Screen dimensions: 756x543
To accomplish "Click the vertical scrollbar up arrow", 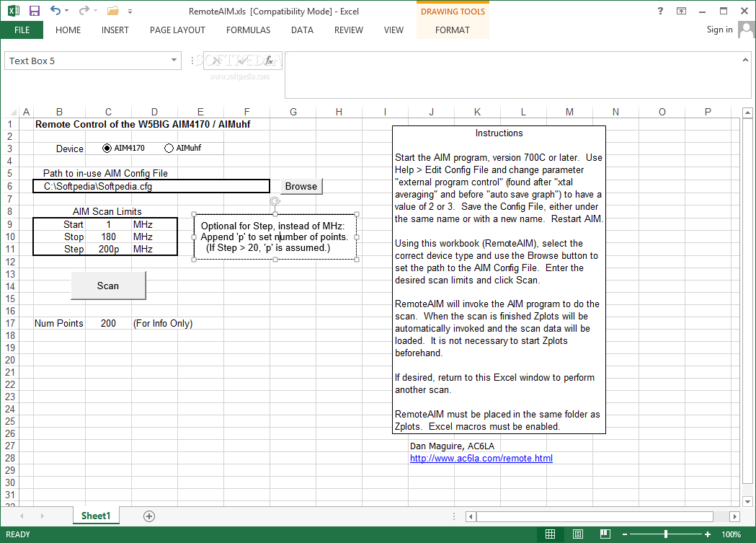I will click(x=747, y=113).
